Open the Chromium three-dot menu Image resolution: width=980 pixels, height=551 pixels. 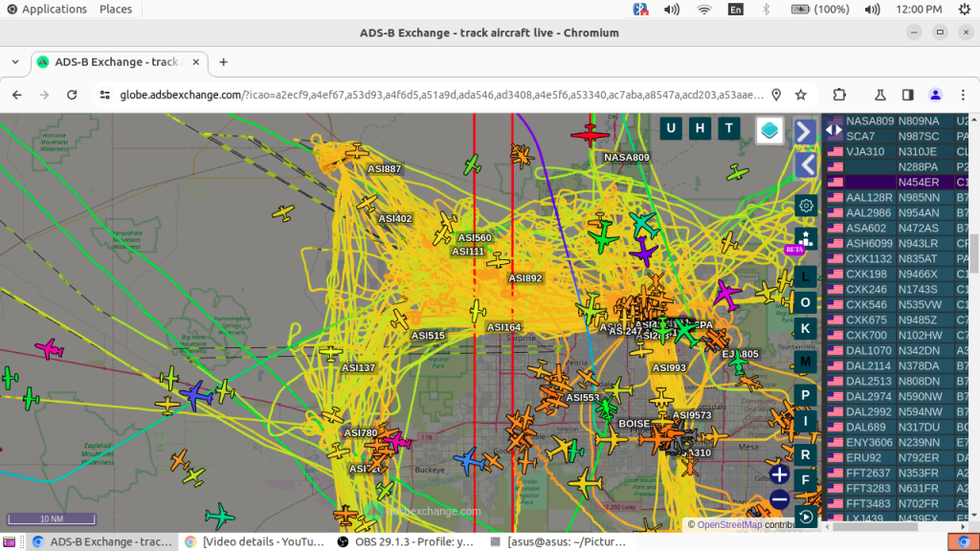[963, 95]
